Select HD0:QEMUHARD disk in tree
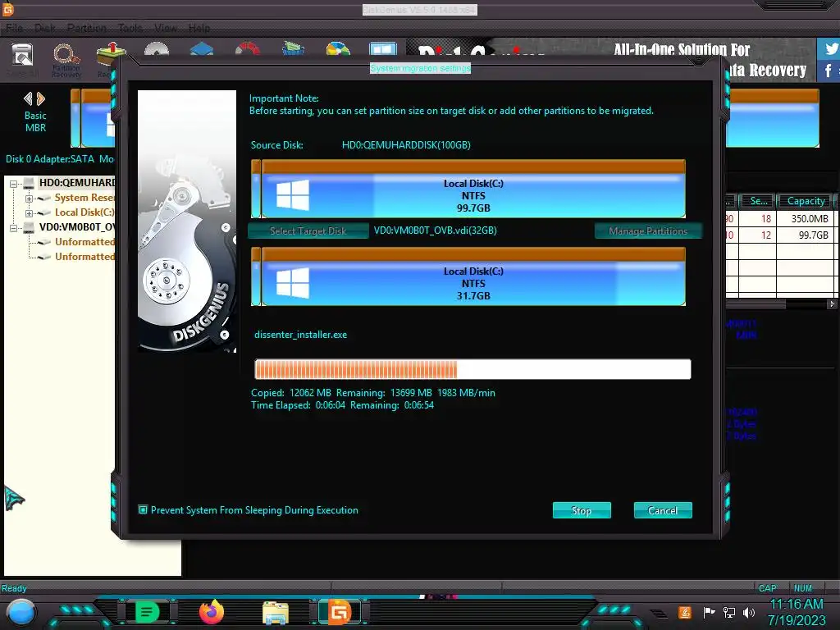The image size is (840, 630). (76, 183)
